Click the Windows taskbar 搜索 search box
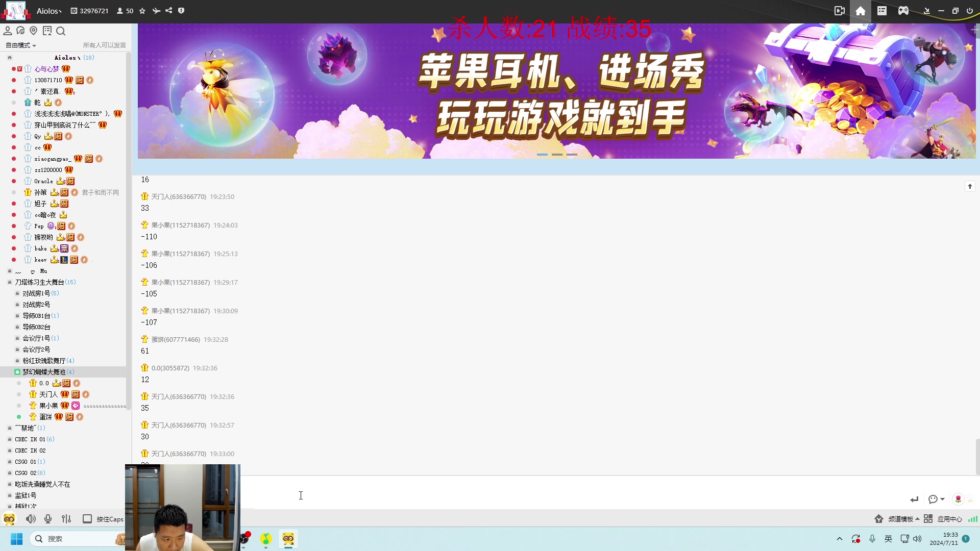The height and width of the screenshot is (551, 980). 77,539
